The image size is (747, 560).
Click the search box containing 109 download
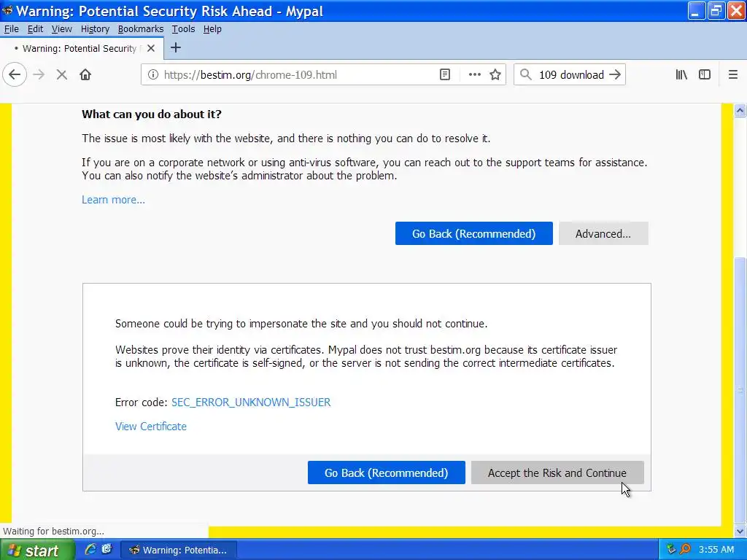tap(571, 75)
